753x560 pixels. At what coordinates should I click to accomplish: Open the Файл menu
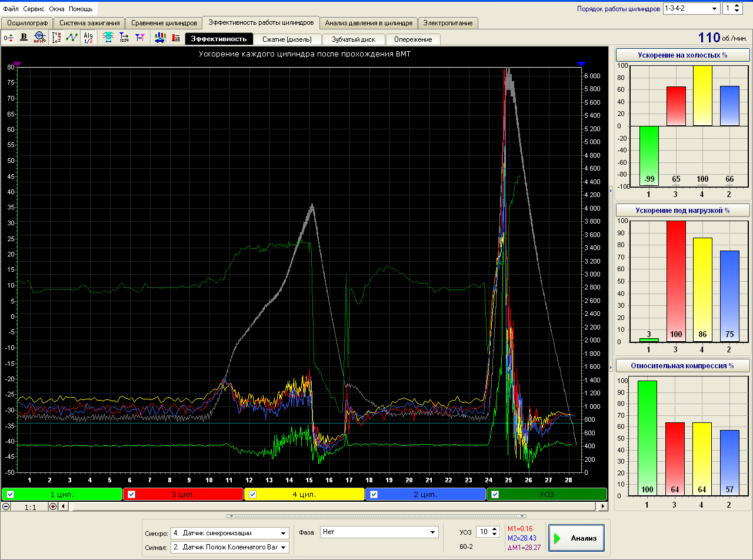coord(11,9)
